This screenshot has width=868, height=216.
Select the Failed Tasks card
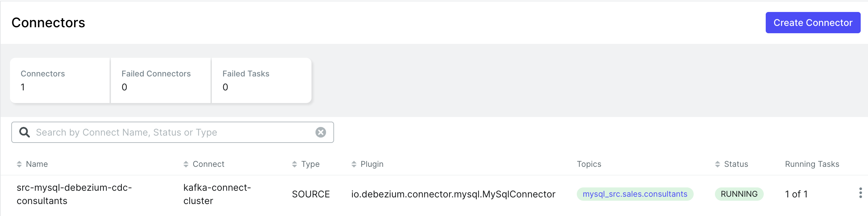pyautogui.click(x=261, y=80)
